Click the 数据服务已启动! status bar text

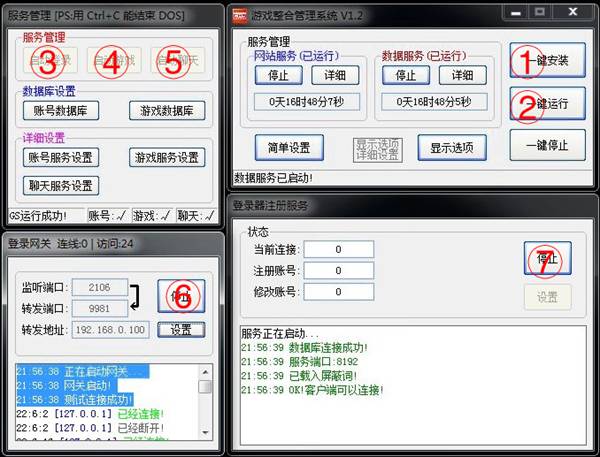273,178
